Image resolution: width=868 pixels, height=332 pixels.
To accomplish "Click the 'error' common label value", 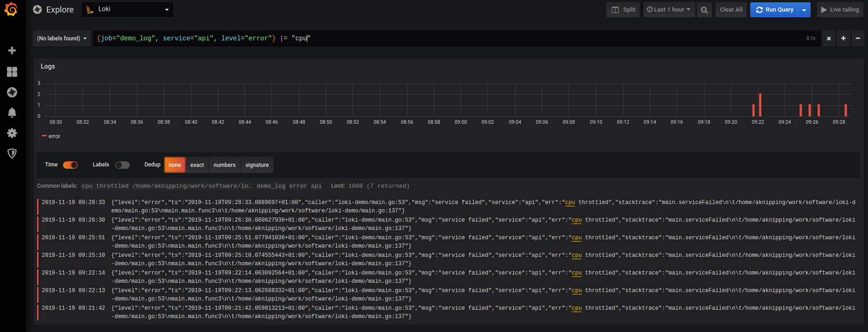I will click(x=298, y=186).
